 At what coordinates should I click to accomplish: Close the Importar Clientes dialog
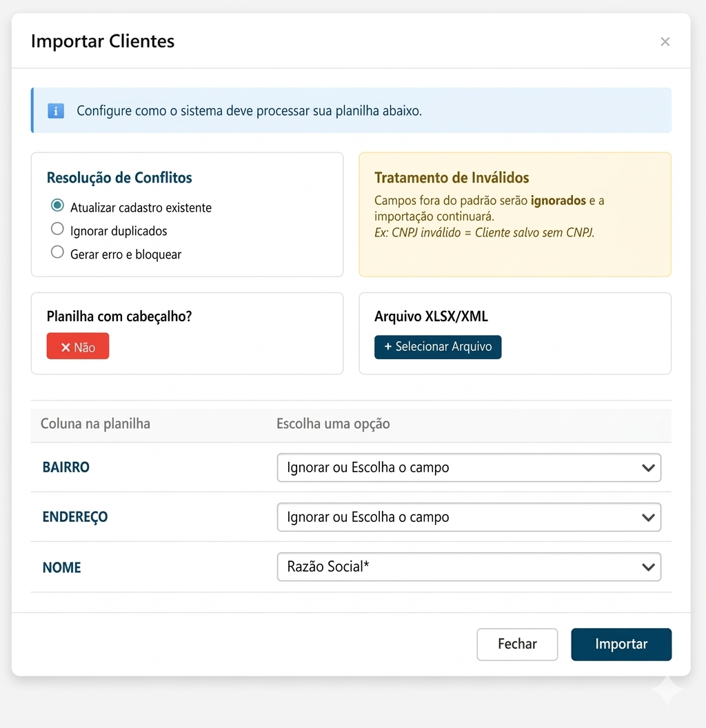tap(665, 42)
